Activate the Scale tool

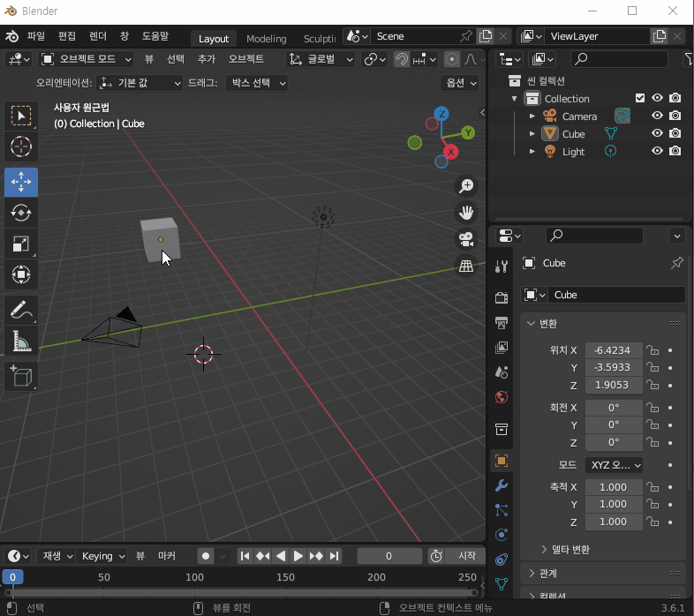pos(21,244)
